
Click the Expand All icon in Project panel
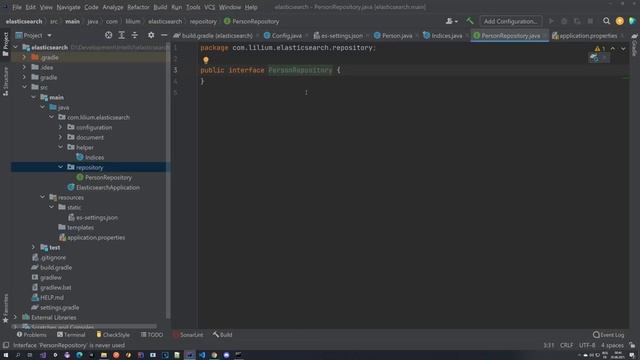coord(122,36)
